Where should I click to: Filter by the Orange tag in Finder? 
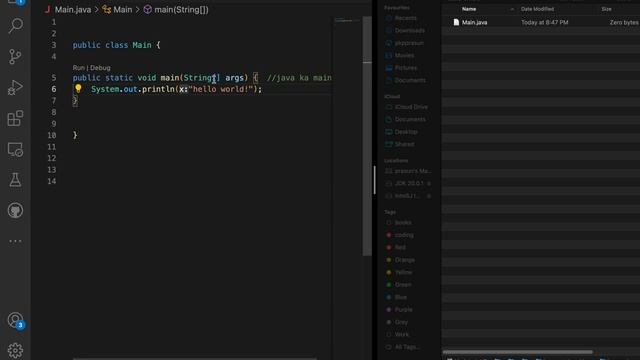pyautogui.click(x=404, y=260)
